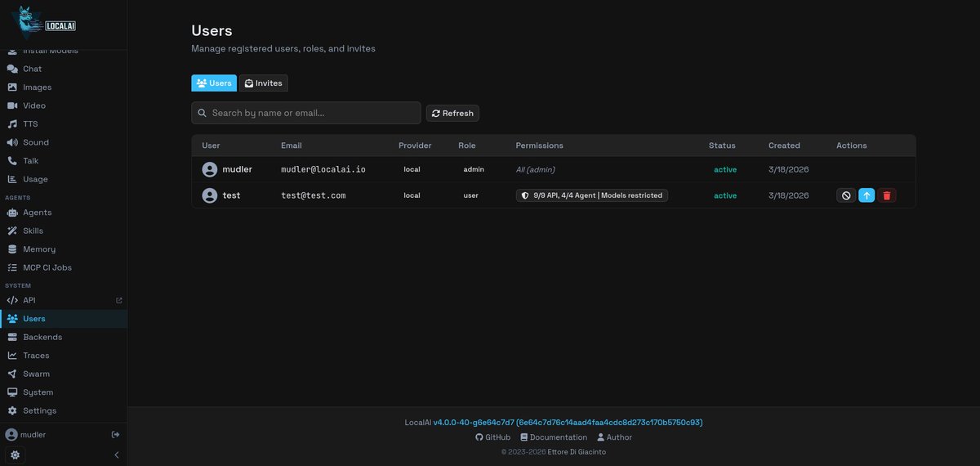Viewport: 980px width, 466px height.
Task: Click the Ettore Di Giacinto link
Action: 575,451
